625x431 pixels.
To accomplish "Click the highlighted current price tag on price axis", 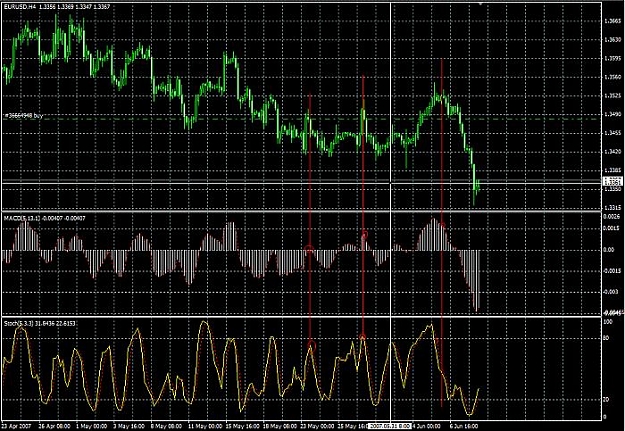I will coord(613,182).
